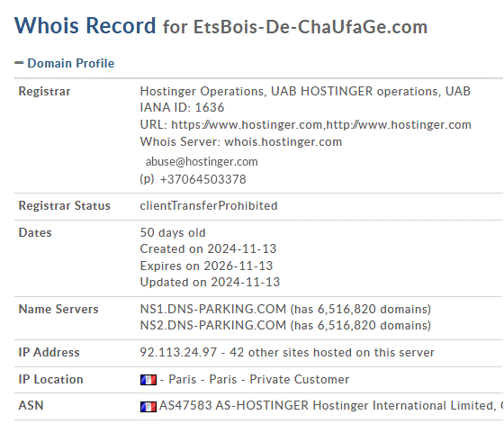
Task: Click the NS1.DNS-PARKING.COM name server
Action: (x=213, y=309)
